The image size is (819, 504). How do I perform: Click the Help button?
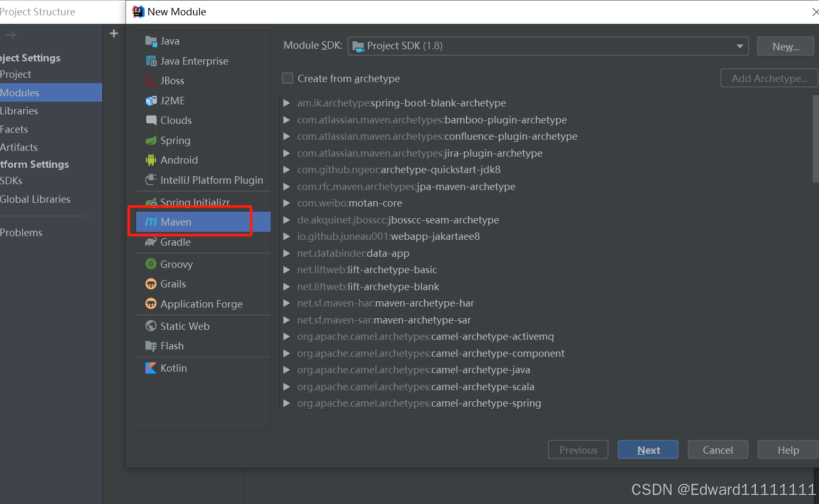(788, 449)
